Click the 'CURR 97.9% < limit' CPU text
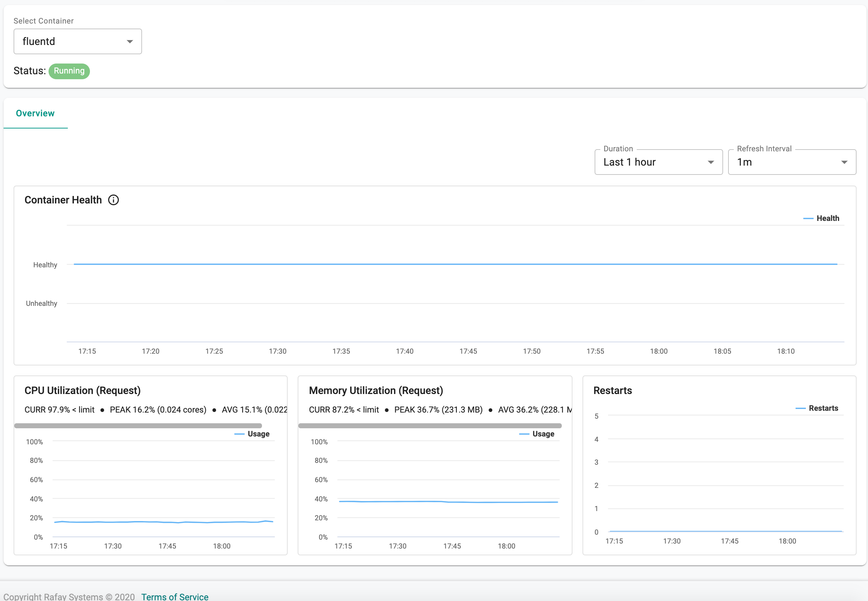The height and width of the screenshot is (601, 868). tap(60, 410)
